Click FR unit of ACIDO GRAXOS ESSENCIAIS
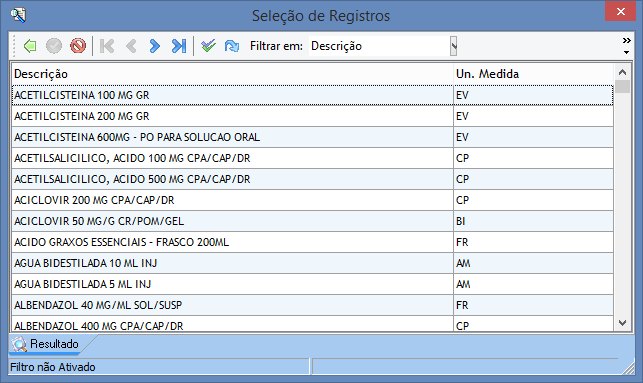 [x=533, y=242]
